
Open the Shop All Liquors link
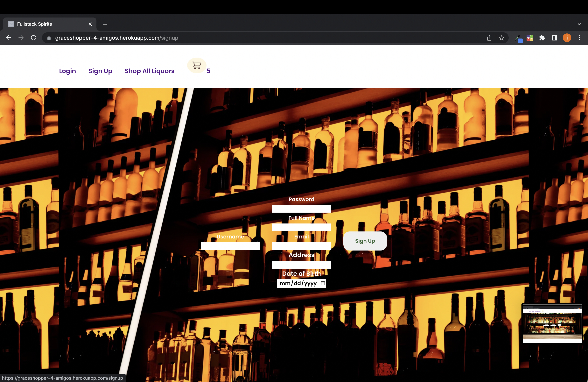[x=150, y=71]
